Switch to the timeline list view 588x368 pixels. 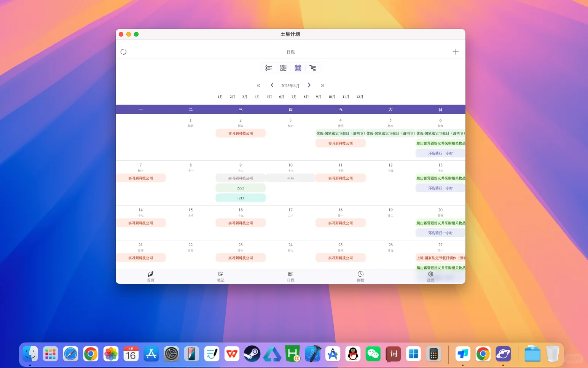pyautogui.click(x=268, y=68)
